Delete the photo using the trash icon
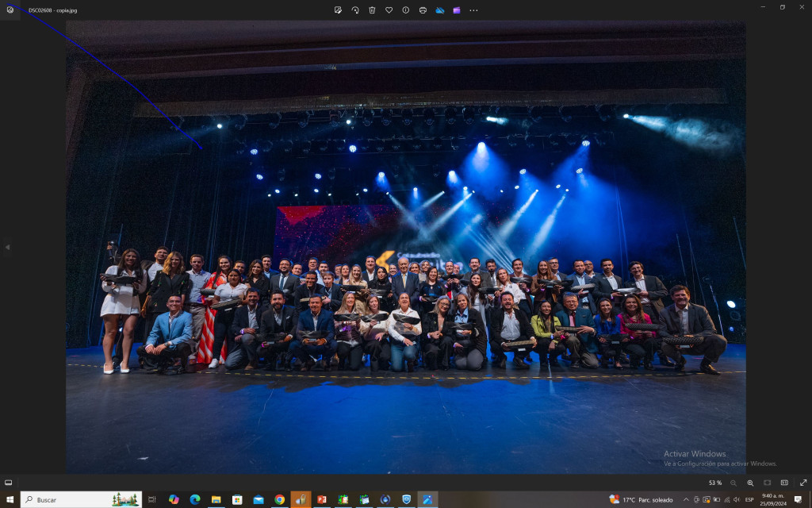This screenshot has height=508, width=812. (x=372, y=10)
